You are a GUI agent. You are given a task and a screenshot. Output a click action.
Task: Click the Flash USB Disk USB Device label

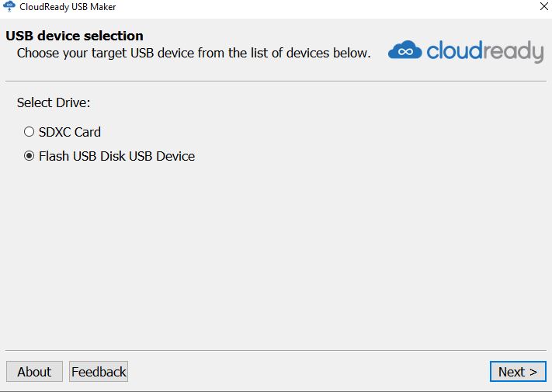116,156
